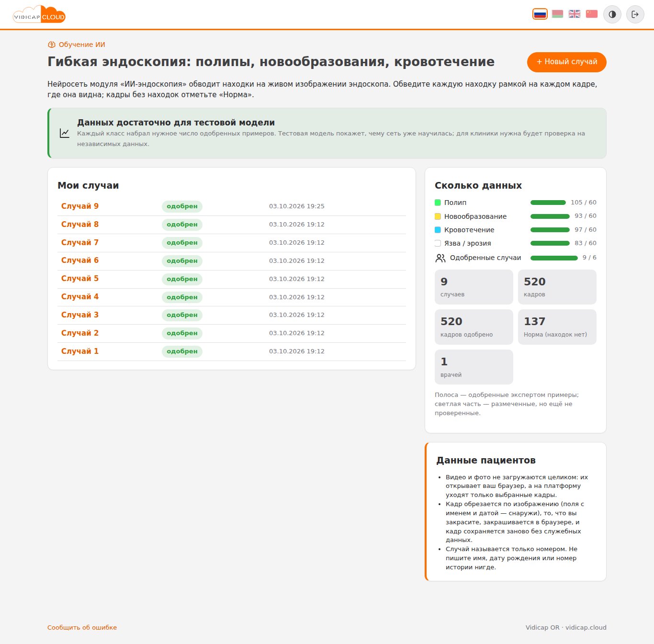Click the logout icon button
Viewport: 654px width, 644px height.
point(635,14)
